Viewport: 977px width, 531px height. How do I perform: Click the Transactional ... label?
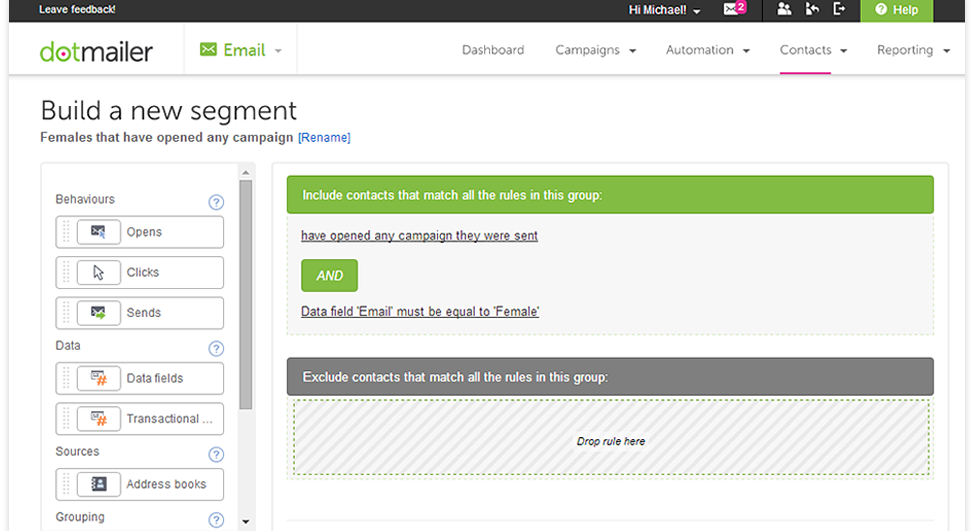[169, 419]
